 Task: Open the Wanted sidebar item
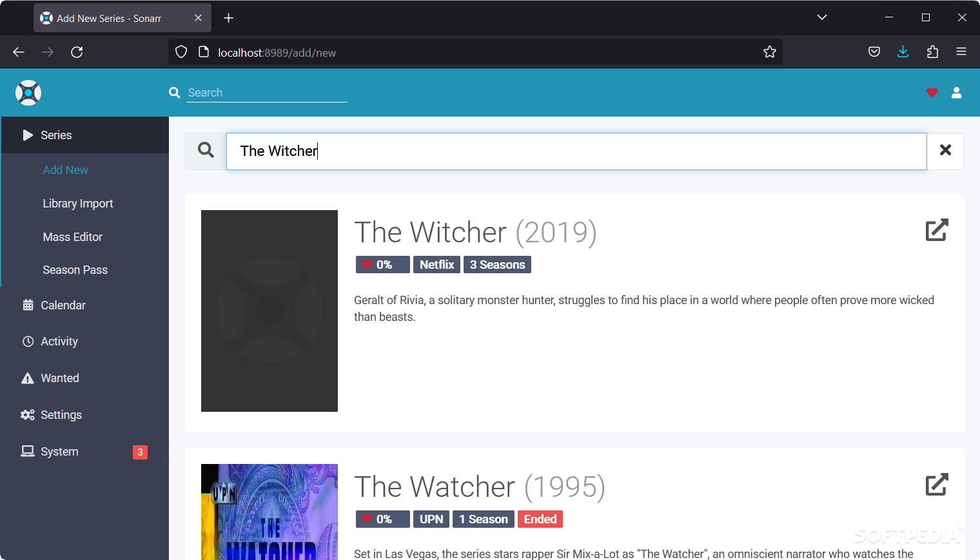[x=85, y=378]
